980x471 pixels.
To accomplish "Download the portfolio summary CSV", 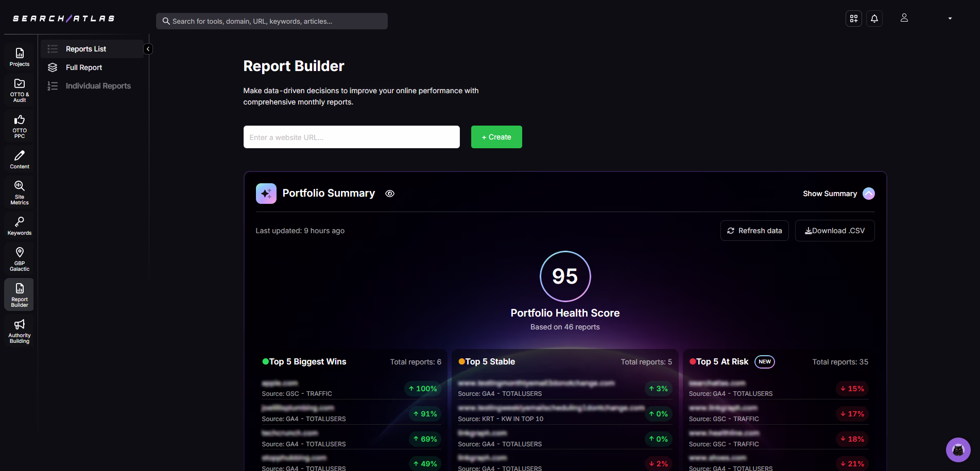I will [835, 231].
